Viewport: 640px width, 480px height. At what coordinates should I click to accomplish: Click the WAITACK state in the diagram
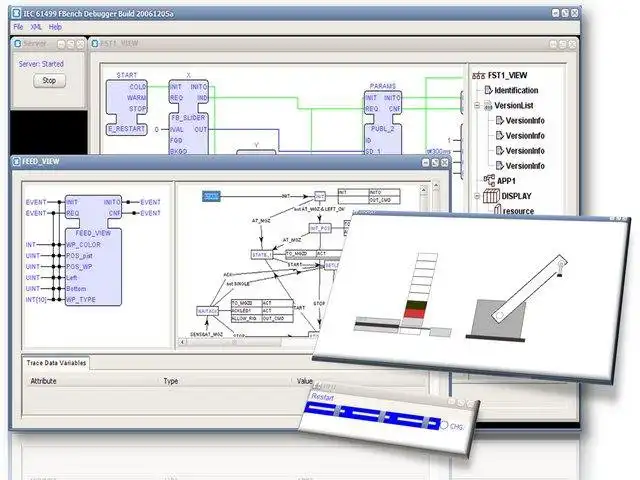pyautogui.click(x=207, y=311)
